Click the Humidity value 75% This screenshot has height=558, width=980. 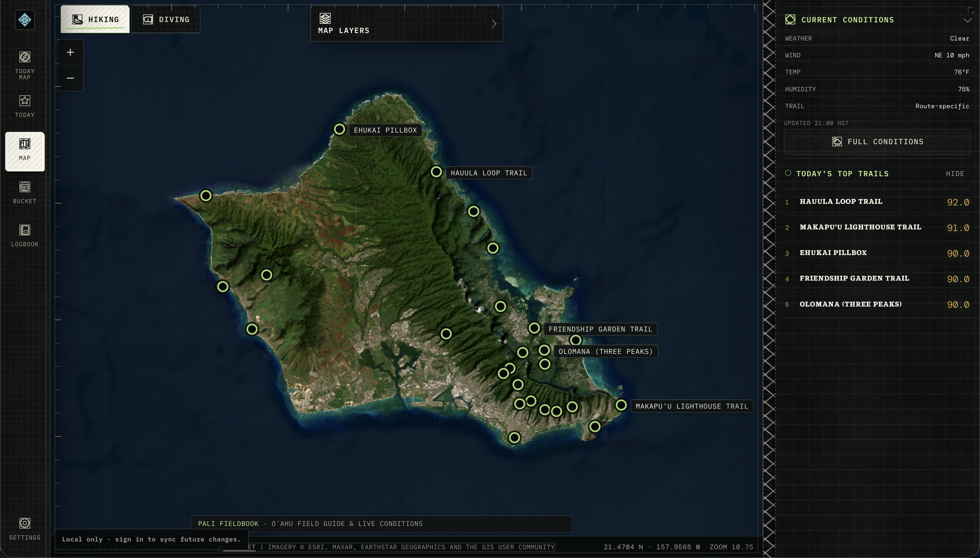pyautogui.click(x=963, y=89)
